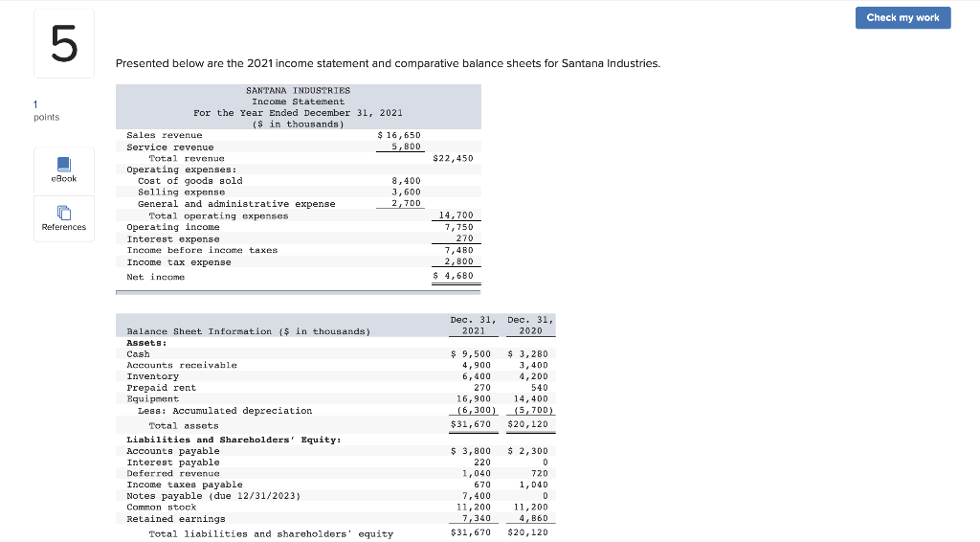Select the 2020 Cash value $3,280
The width and height of the screenshot is (980, 542).
[527, 353]
